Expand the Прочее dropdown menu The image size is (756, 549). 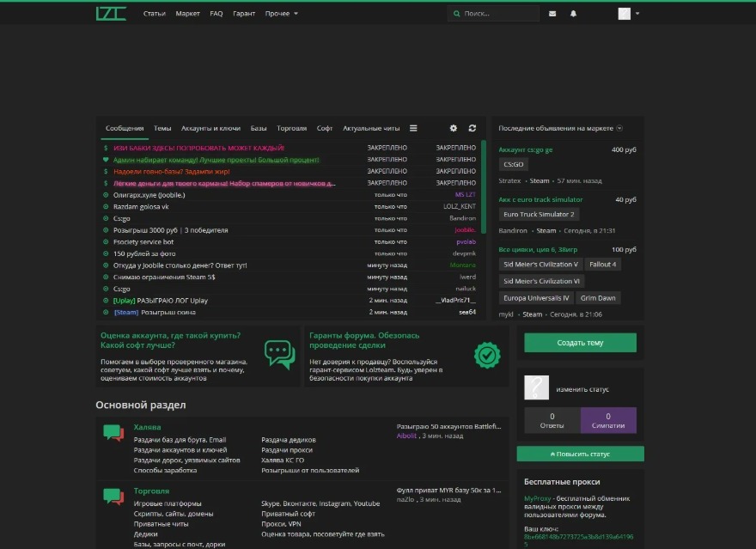point(282,14)
